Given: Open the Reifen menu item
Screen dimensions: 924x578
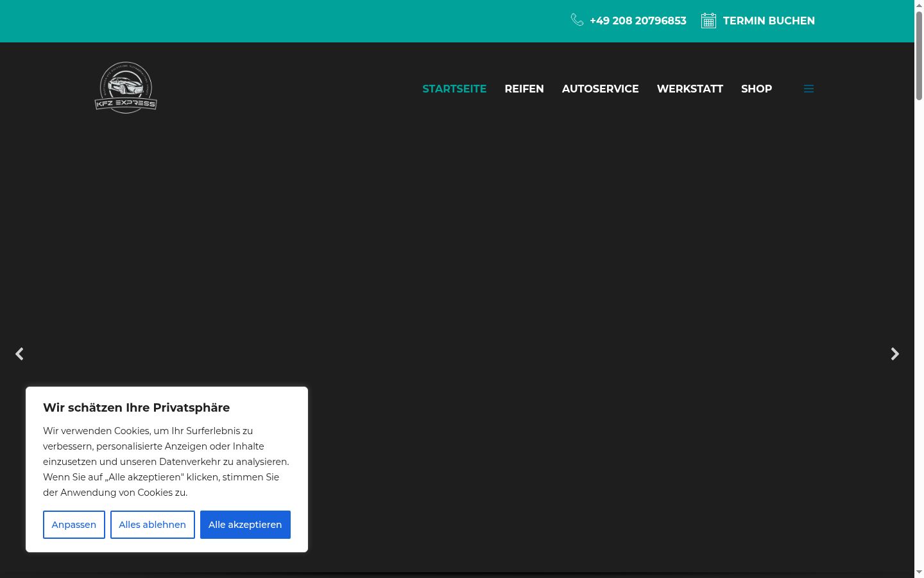Looking at the screenshot, I should point(524,89).
